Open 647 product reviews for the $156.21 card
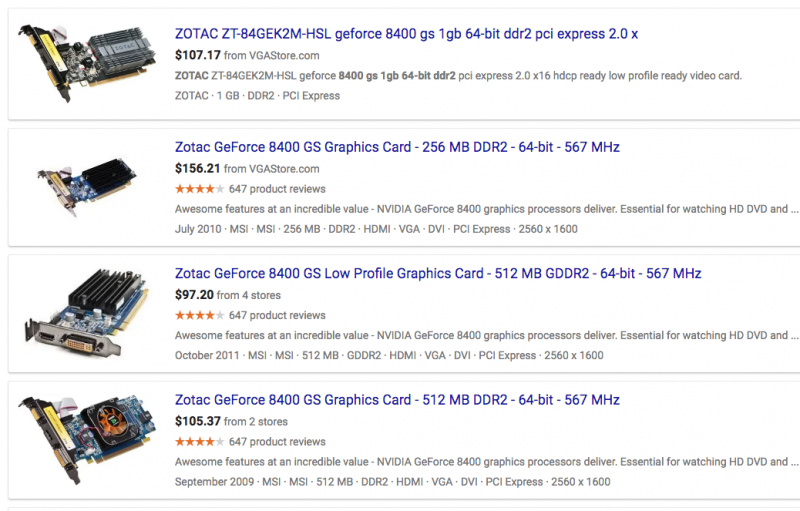 click(277, 189)
